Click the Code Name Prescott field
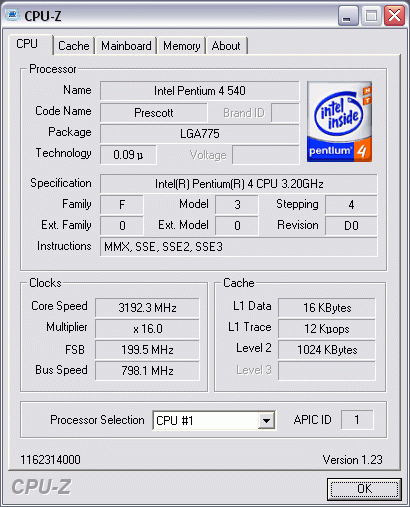Viewport: 410px width, 507px height. (x=153, y=113)
